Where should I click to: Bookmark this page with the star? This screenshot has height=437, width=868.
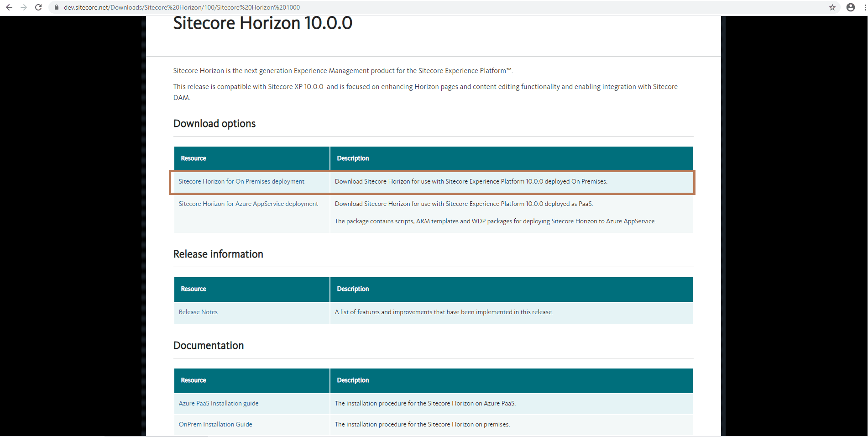pyautogui.click(x=832, y=7)
